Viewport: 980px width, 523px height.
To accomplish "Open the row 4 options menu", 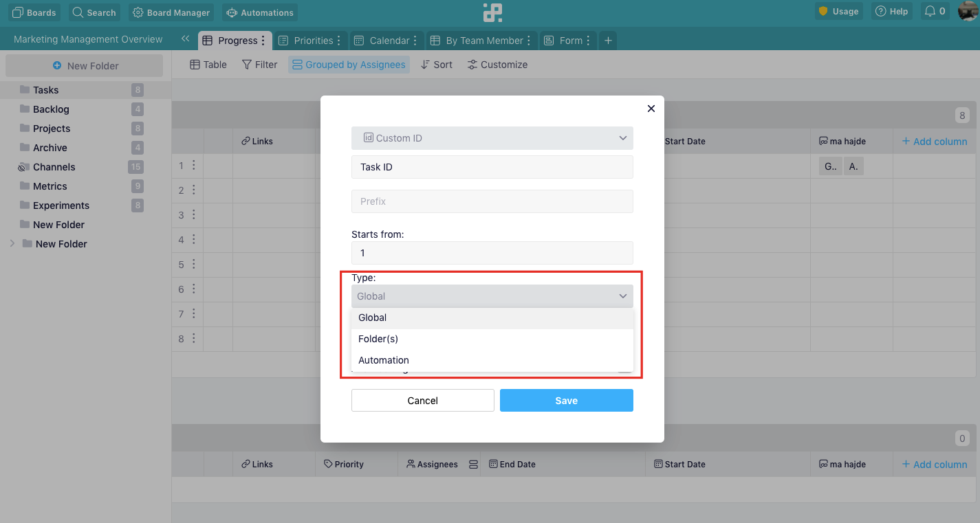I will coord(194,240).
